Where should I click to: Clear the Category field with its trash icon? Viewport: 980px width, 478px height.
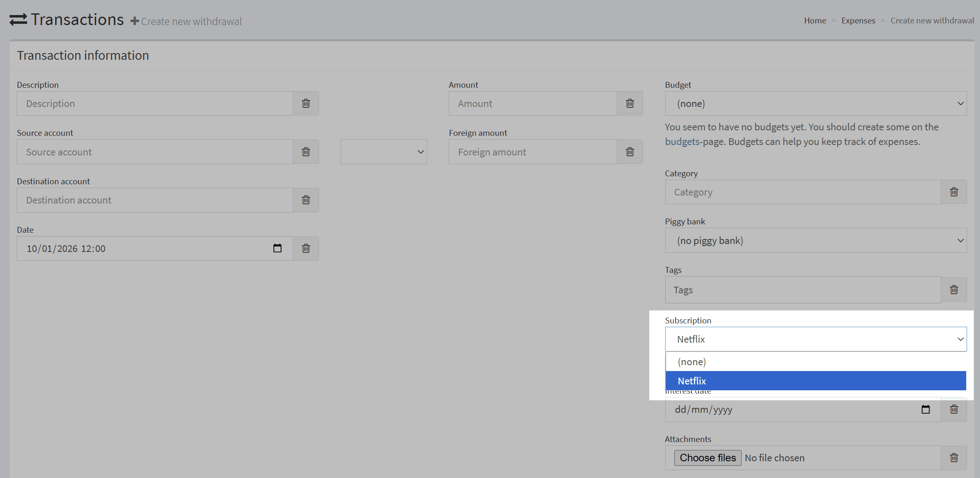pos(954,192)
